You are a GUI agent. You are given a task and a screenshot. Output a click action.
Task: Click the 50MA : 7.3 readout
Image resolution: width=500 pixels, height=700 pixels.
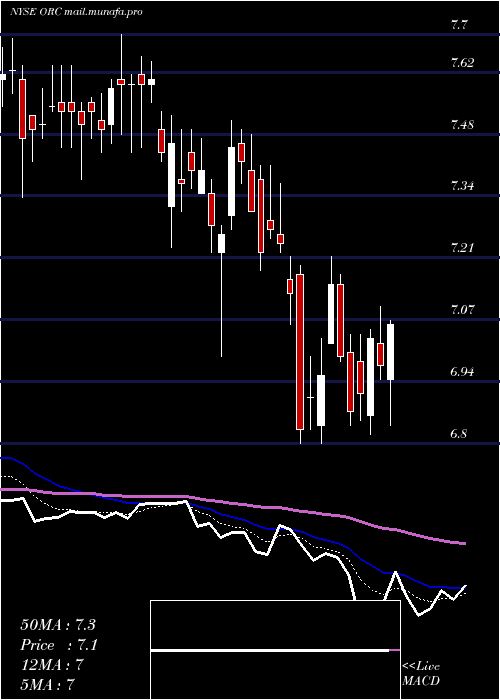click(58, 625)
